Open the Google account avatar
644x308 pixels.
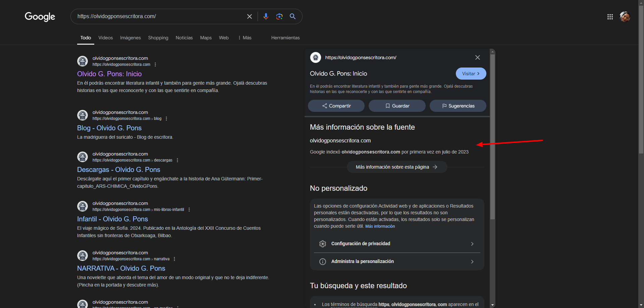(625, 17)
